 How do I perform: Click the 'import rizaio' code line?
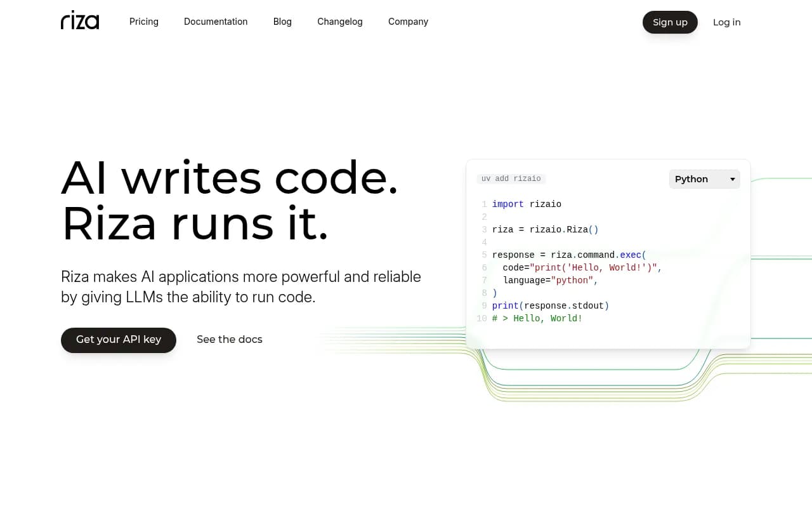pyautogui.click(x=527, y=204)
